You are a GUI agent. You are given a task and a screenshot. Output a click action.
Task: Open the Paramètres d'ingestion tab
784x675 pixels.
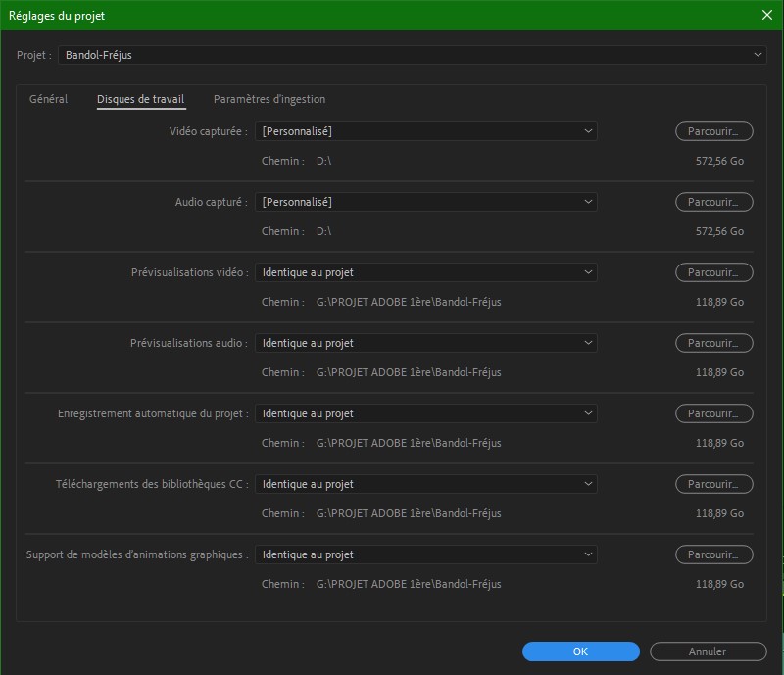click(269, 99)
